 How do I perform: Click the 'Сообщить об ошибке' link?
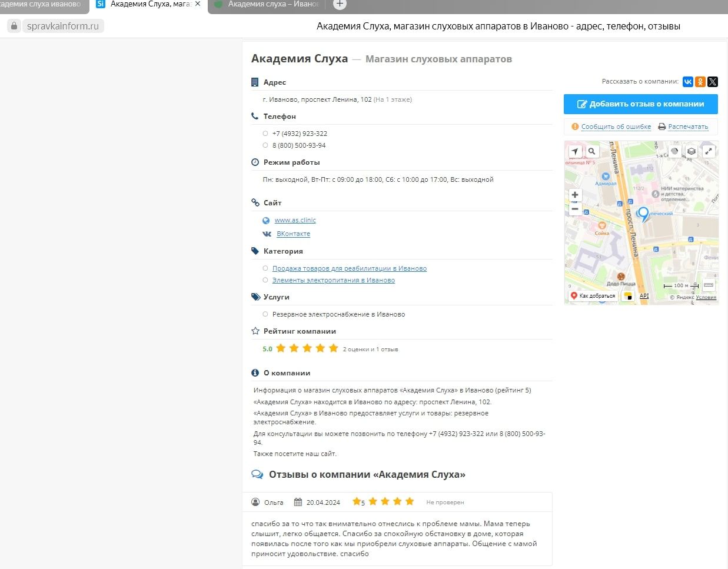coord(616,127)
